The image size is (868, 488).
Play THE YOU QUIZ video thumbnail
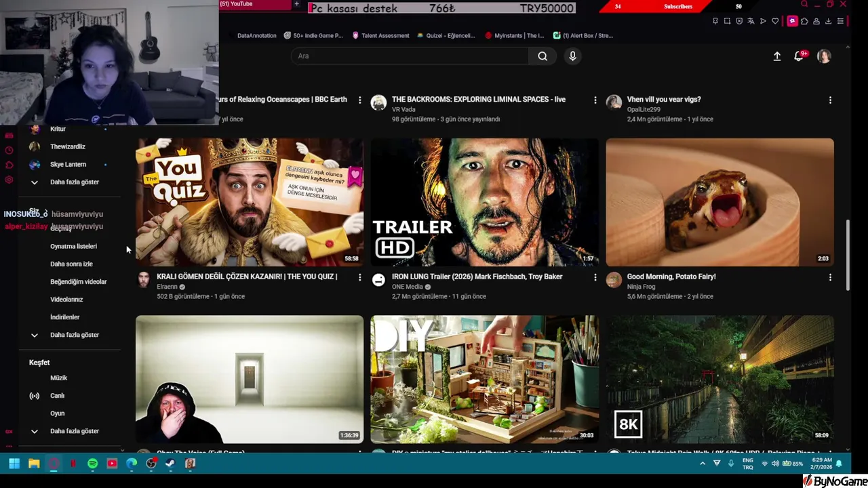[250, 203]
